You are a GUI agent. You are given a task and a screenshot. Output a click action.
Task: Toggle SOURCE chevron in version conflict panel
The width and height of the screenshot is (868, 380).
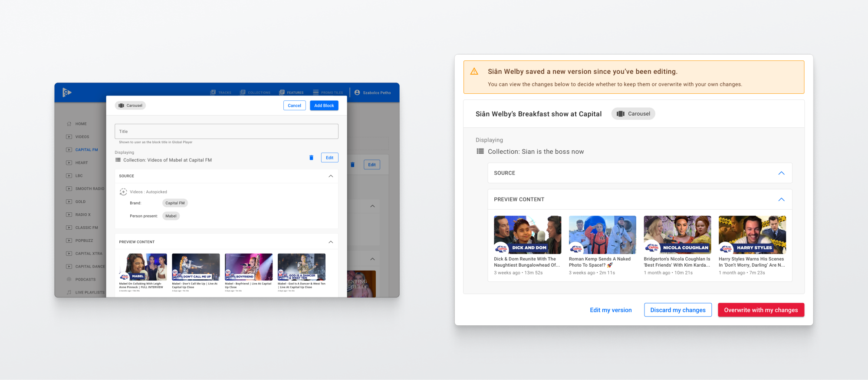point(781,173)
